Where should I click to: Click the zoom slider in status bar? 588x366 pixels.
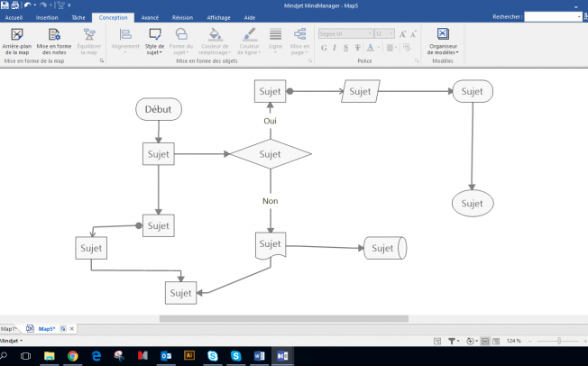click(x=559, y=342)
